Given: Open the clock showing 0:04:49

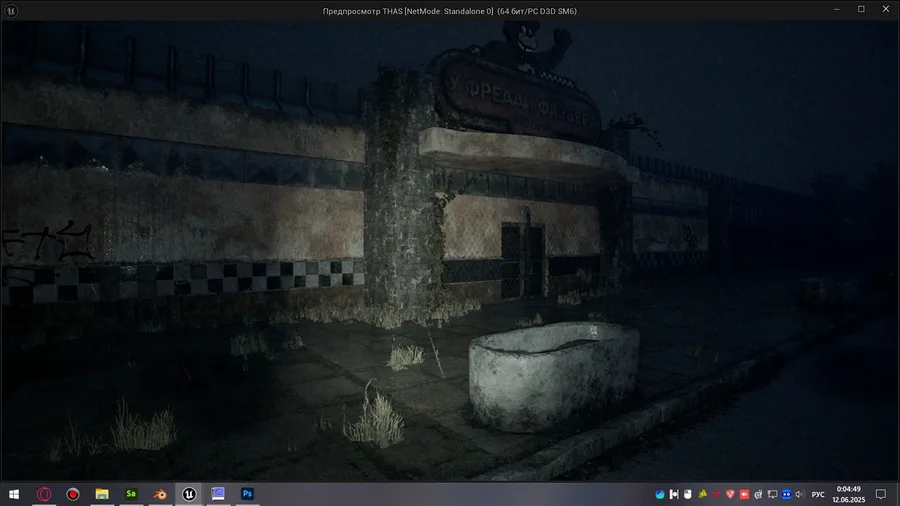Looking at the screenshot, I should click(848, 494).
